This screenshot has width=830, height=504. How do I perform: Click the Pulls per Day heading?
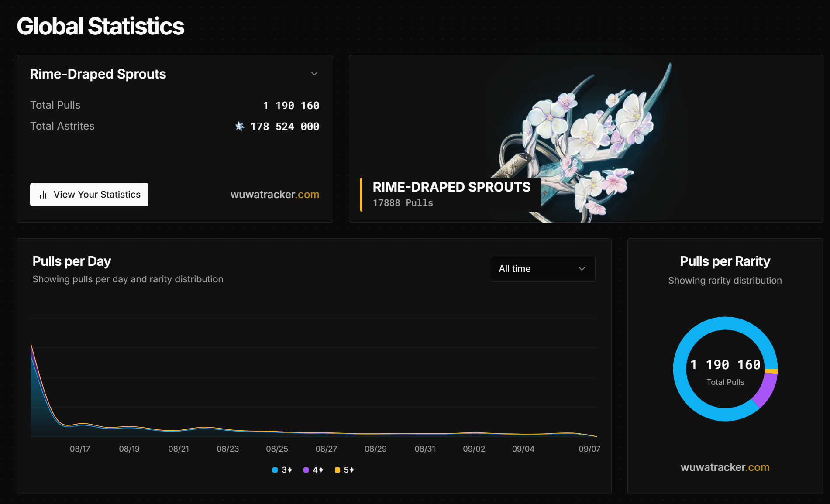pyautogui.click(x=72, y=261)
